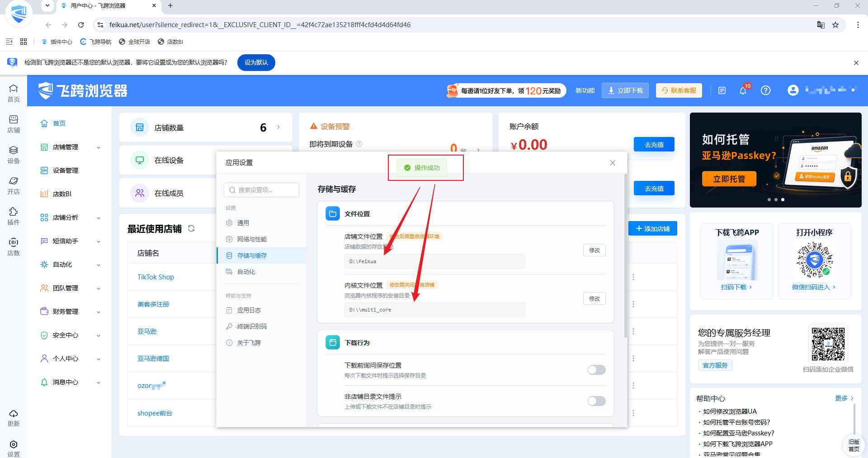Image resolution: width=868 pixels, height=458 pixels.
Task: Click the 立即托管 banner button
Action: click(729, 179)
